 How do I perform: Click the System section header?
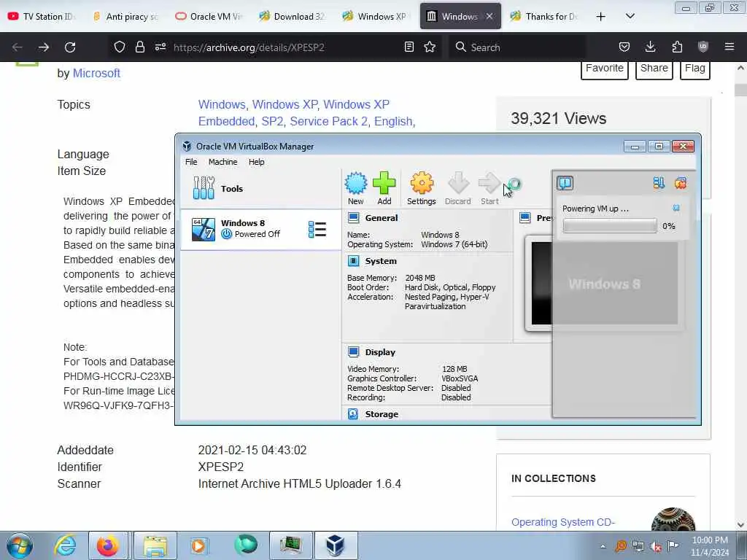tap(381, 261)
